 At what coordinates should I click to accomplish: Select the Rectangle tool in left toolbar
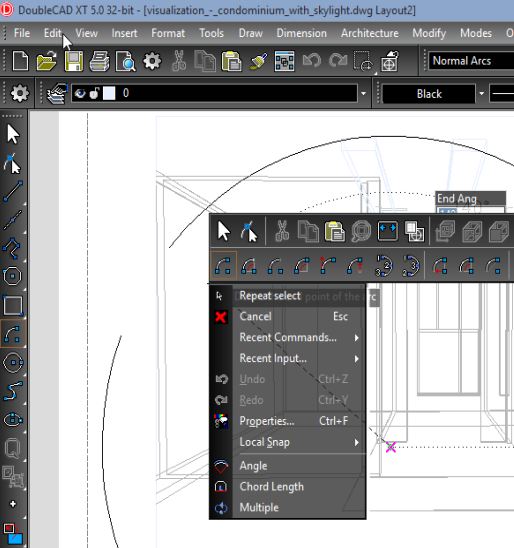pos(13,305)
